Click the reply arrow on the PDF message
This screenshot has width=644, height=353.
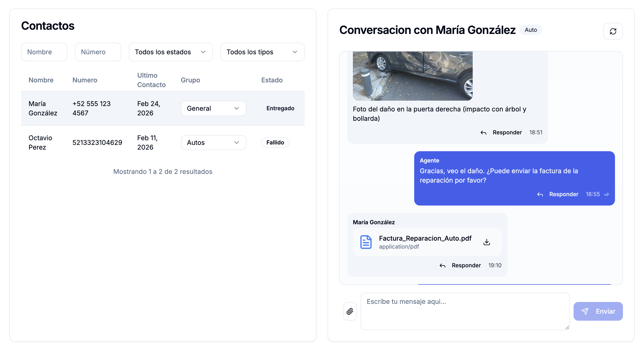(443, 265)
